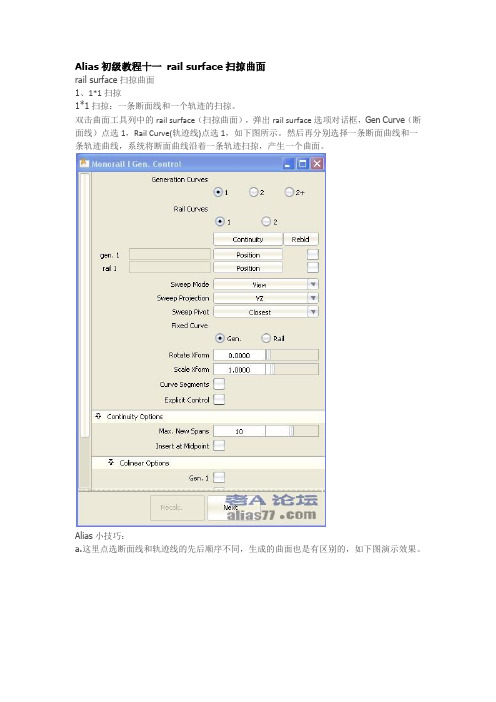Select Gen. as Fixed Curve

pyautogui.click(x=220, y=338)
